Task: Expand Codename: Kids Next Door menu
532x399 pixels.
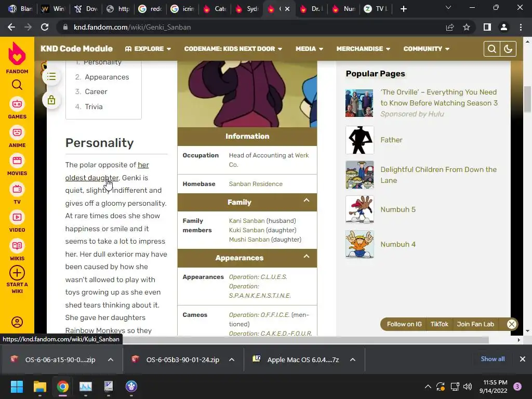Action: click(233, 49)
